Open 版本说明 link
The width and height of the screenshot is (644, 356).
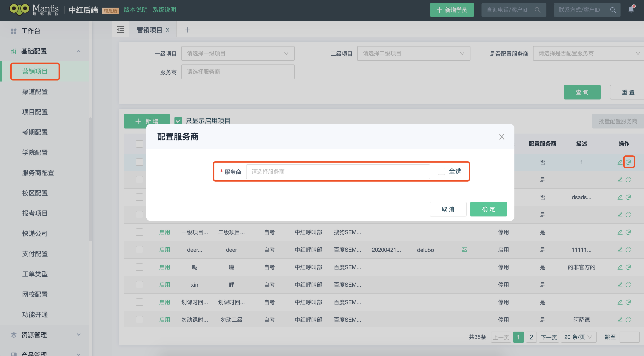(x=136, y=9)
